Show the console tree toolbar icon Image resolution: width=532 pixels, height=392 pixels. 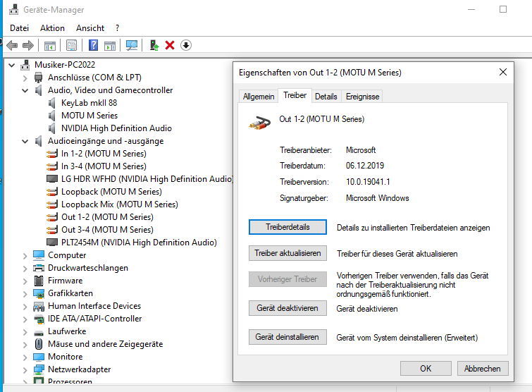coord(50,46)
